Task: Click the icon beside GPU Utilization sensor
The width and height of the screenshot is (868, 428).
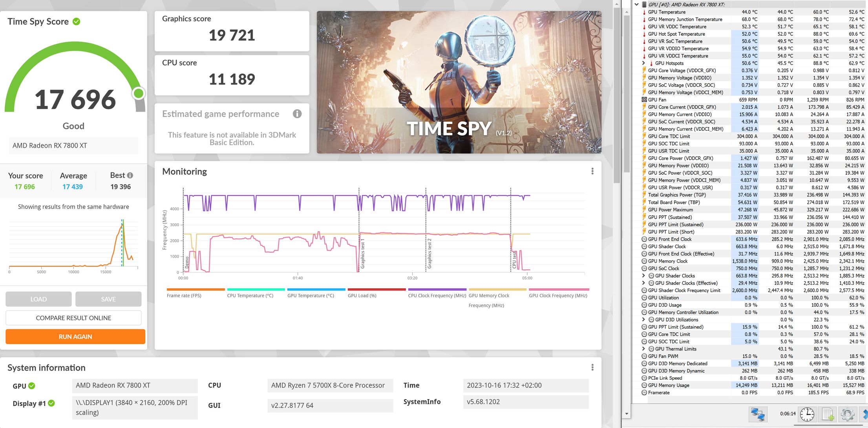Action: pos(644,298)
